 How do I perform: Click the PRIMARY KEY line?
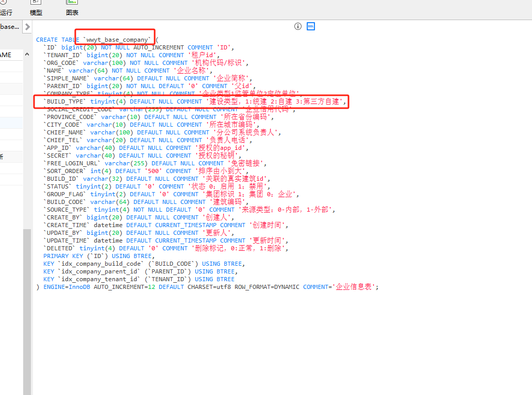point(99,256)
